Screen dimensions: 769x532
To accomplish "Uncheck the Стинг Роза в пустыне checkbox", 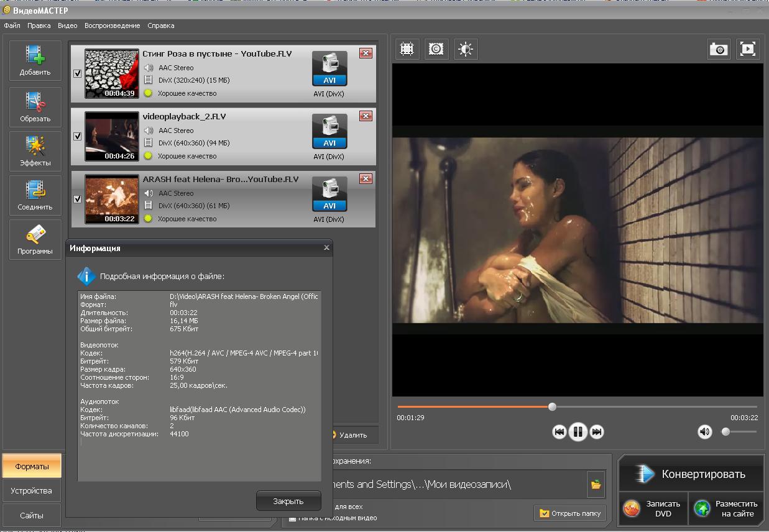I will coord(78,73).
